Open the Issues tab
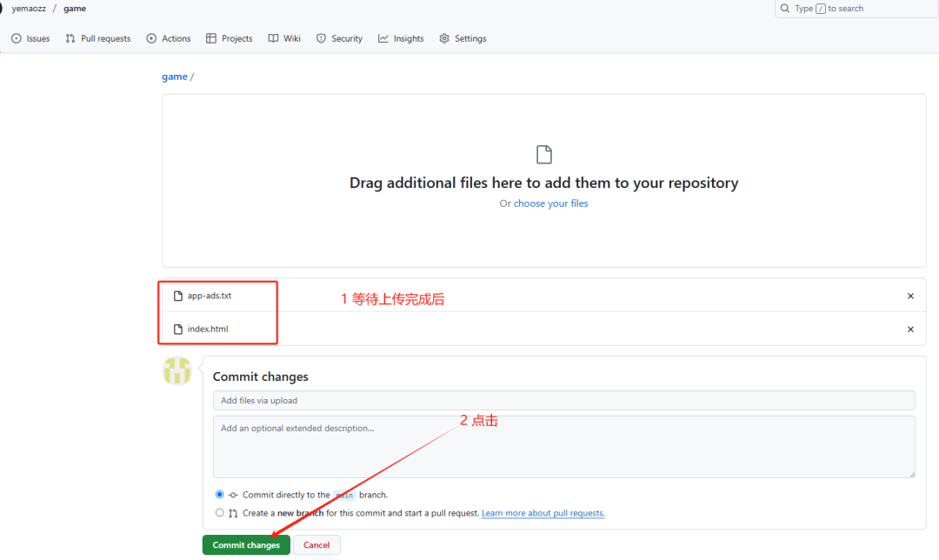 pyautogui.click(x=30, y=38)
